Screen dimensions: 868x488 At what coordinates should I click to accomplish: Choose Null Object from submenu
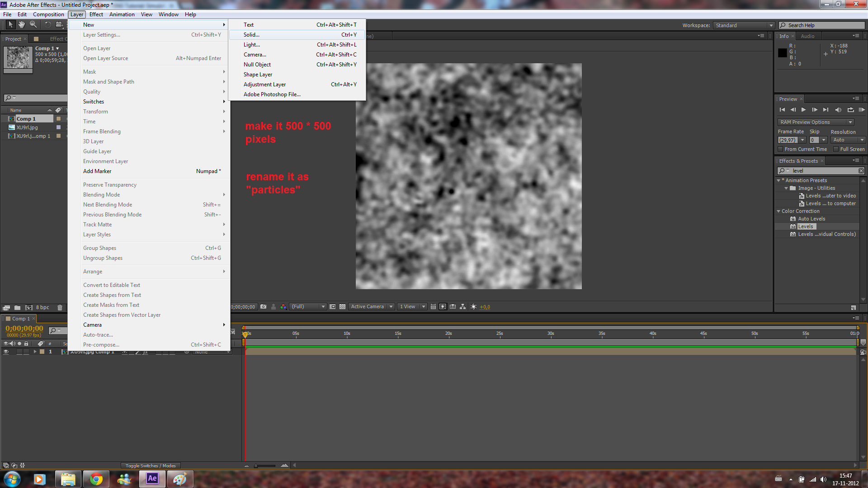click(297, 65)
